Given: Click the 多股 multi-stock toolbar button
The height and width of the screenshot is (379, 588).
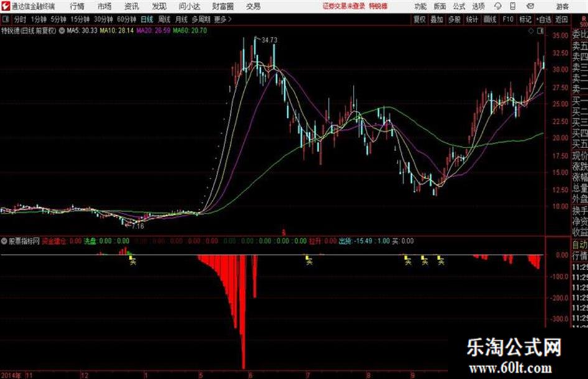Looking at the screenshot, I should (454, 19).
